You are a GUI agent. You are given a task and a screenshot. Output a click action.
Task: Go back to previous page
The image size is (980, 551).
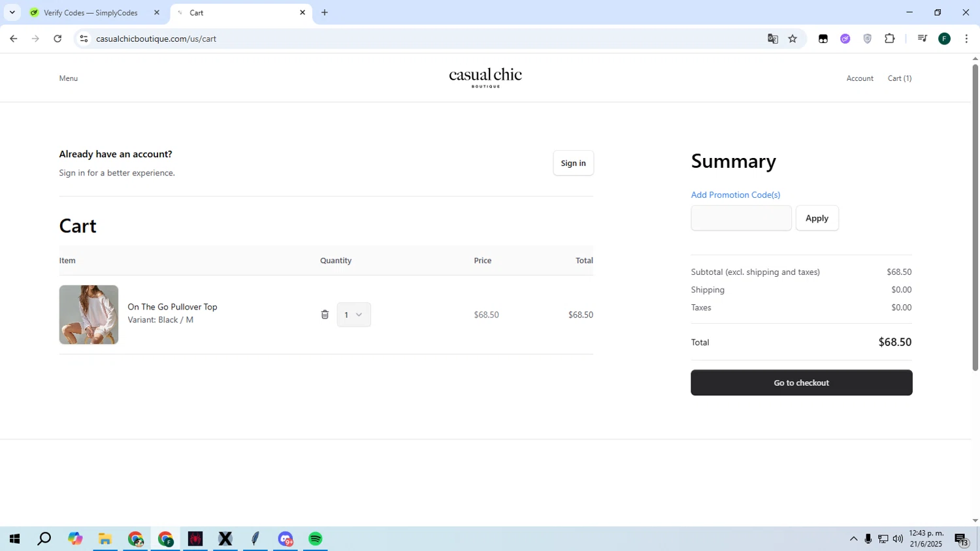(x=14, y=39)
